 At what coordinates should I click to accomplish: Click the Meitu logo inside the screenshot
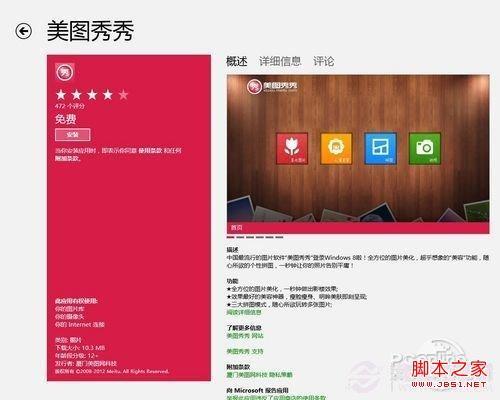[x=272, y=86]
